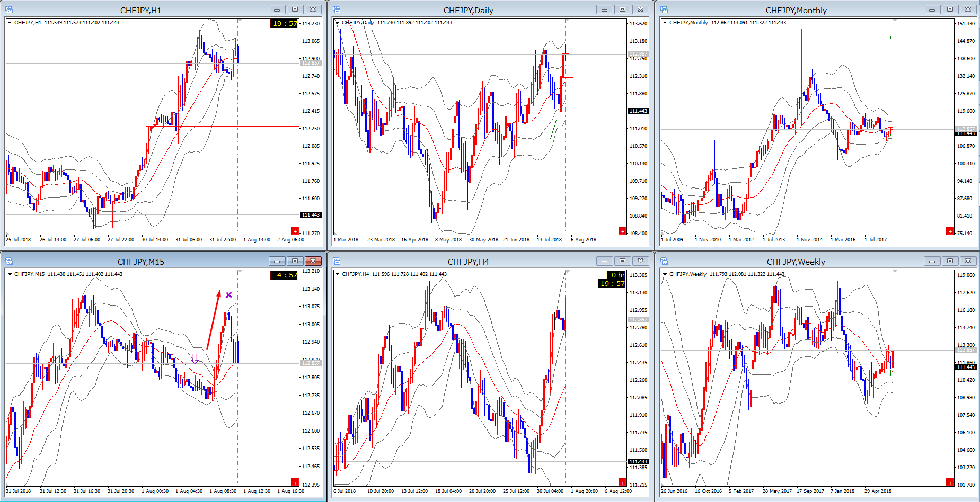The image size is (980, 502).
Task: Minimize the CHFJPY,Weekly chart window
Action: pyautogui.click(x=932, y=261)
